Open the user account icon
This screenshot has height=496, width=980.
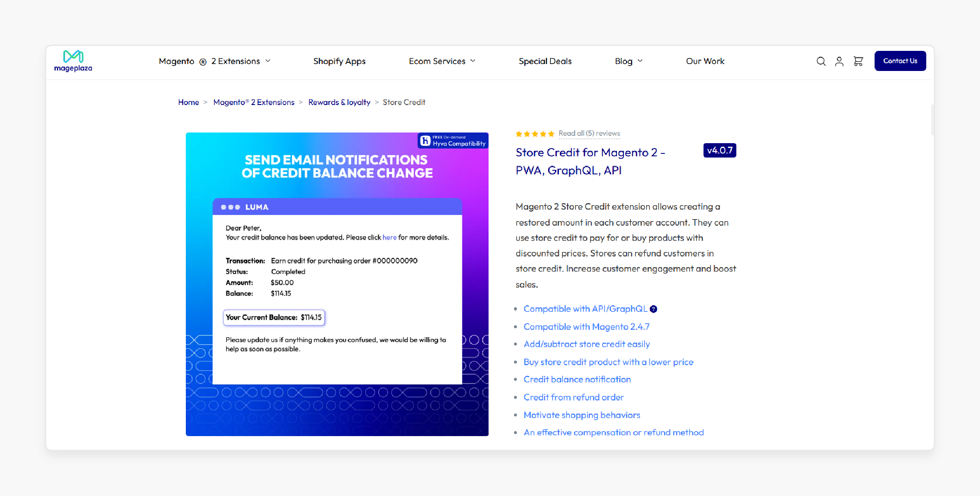coord(839,61)
